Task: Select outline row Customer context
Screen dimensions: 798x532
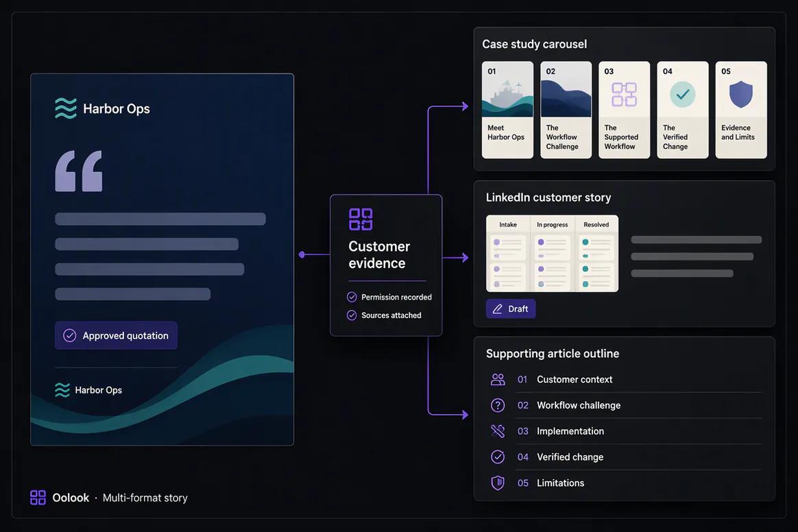Action: [625, 379]
